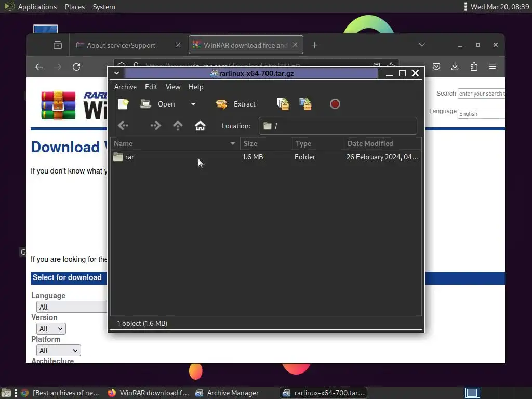The height and width of the screenshot is (399, 532).
Task: Click the Best archives taskbar item
Action: [60, 393]
